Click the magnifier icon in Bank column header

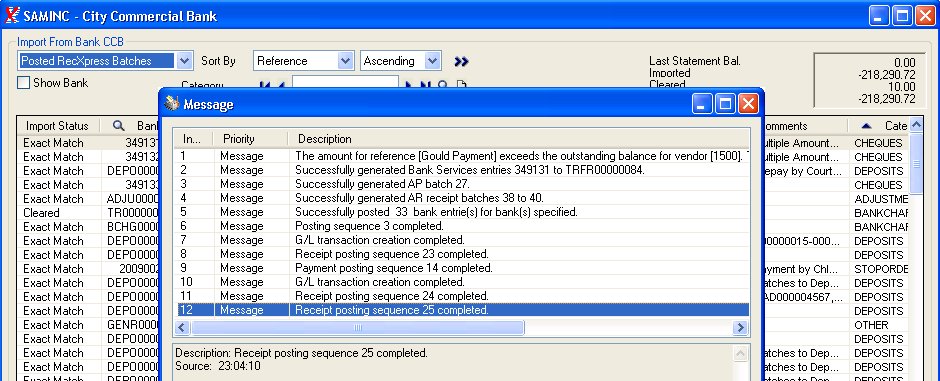click(x=118, y=126)
